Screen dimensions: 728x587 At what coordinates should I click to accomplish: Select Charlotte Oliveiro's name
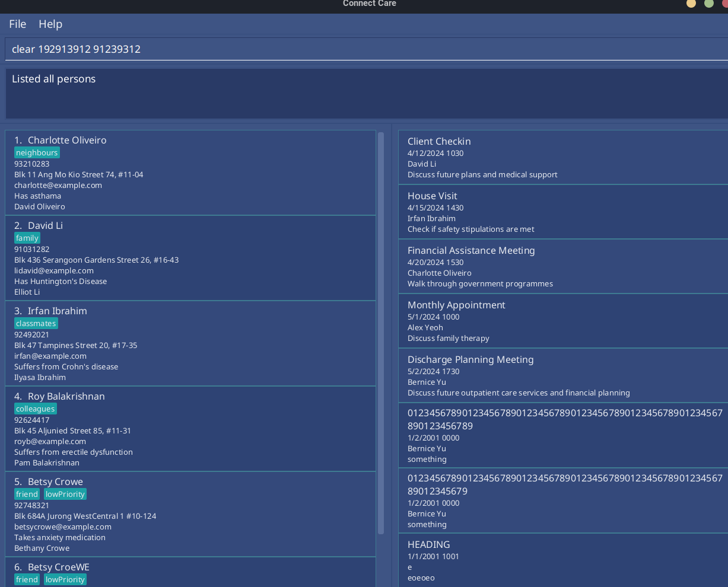(67, 140)
